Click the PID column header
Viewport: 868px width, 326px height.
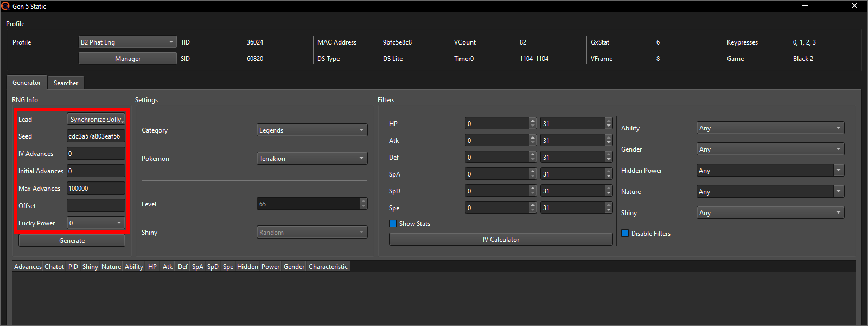pyautogui.click(x=73, y=266)
